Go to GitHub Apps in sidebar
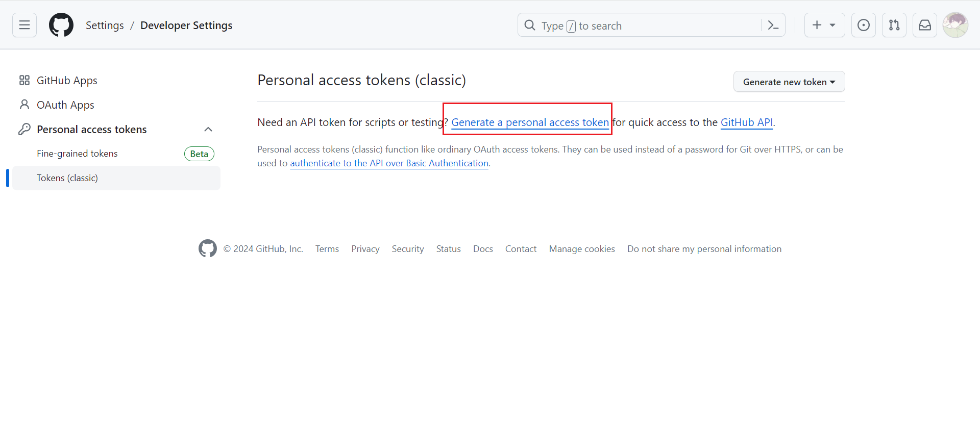 click(67, 80)
